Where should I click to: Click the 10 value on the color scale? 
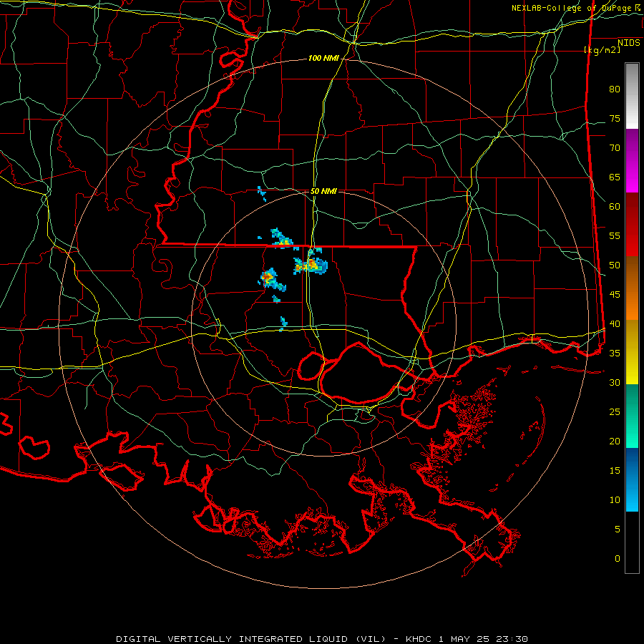(x=615, y=500)
